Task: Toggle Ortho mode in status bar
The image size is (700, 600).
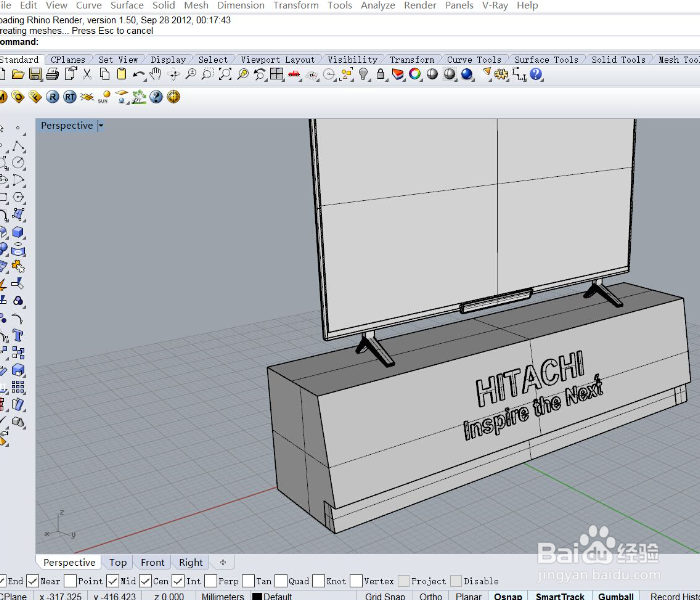Action: pos(430,596)
